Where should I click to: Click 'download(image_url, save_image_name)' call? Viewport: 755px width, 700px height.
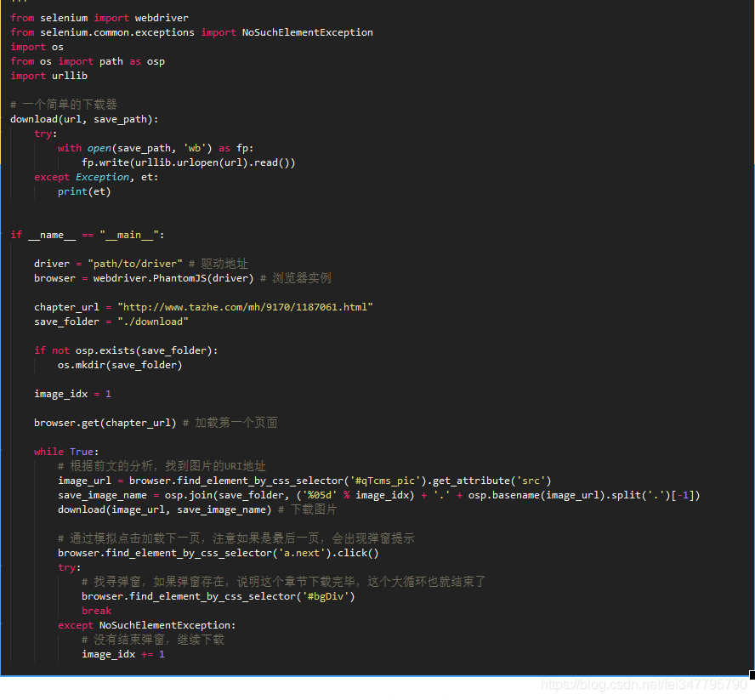[x=164, y=509]
